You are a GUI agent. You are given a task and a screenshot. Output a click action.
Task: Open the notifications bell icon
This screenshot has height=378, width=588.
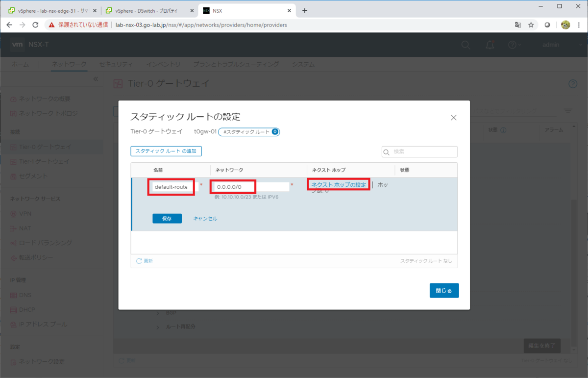[490, 45]
